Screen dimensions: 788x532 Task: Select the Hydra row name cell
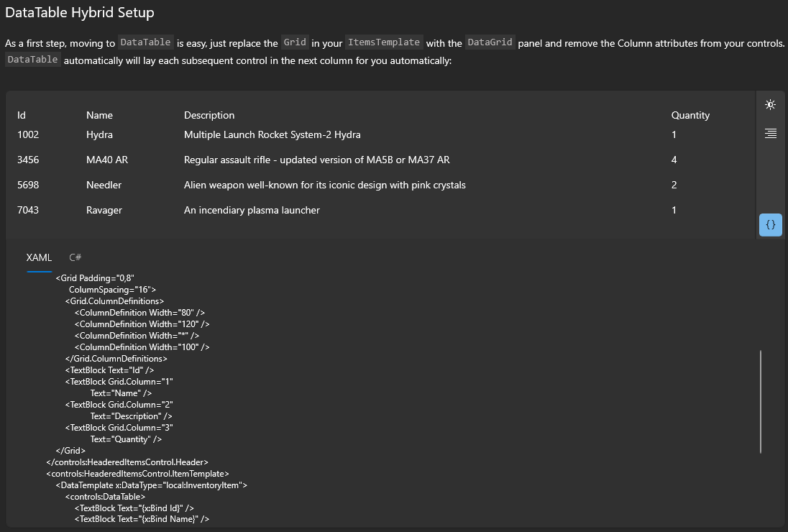tap(99, 134)
